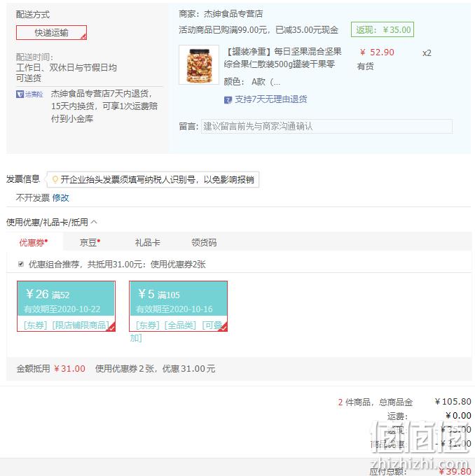Screen dimensions: 475x476
Task: Click merchant name 杰绅食品专营店
Action: [233, 14]
